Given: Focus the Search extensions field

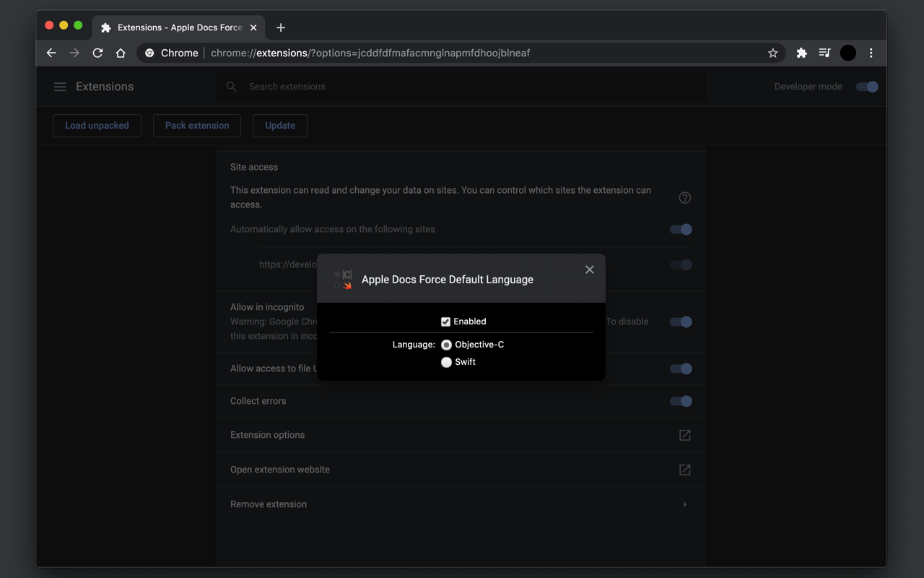Looking at the screenshot, I should (x=461, y=87).
